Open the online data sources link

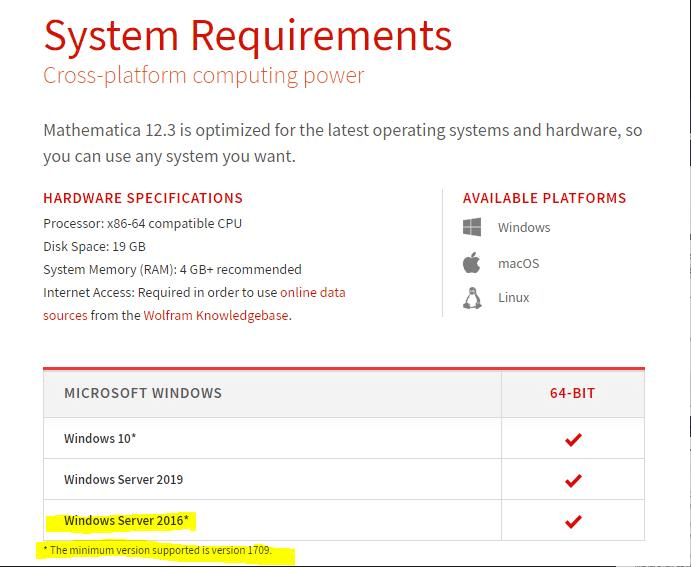313,293
